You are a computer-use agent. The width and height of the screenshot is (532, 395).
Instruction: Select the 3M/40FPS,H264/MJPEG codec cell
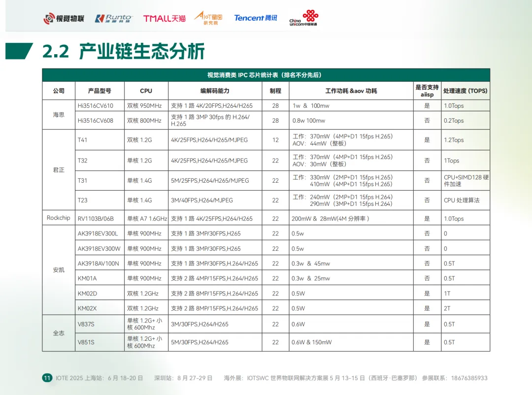click(215, 200)
